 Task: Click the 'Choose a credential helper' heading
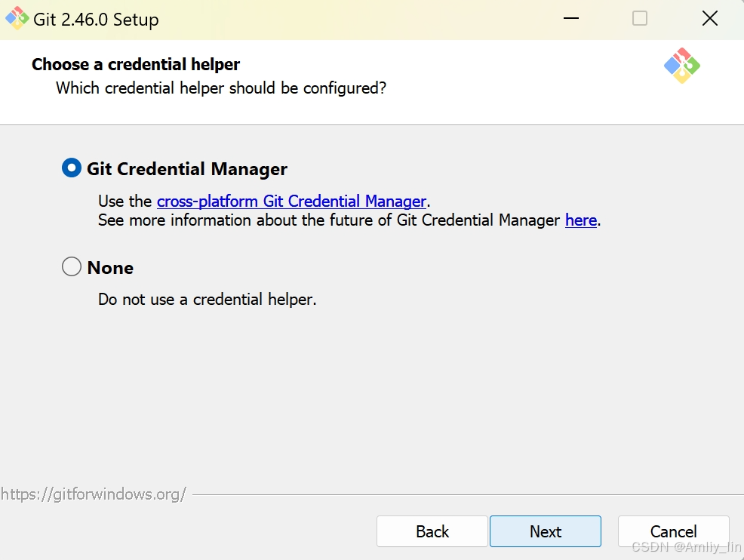(136, 65)
